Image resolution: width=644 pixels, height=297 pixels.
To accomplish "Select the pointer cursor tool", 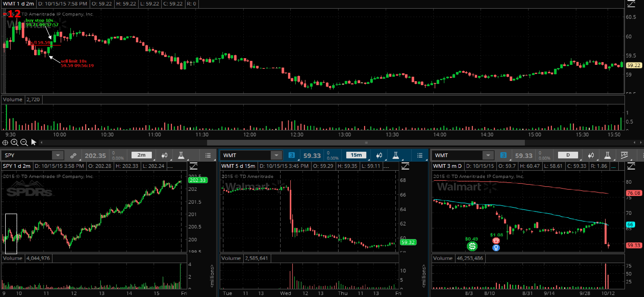I will coord(33,142).
